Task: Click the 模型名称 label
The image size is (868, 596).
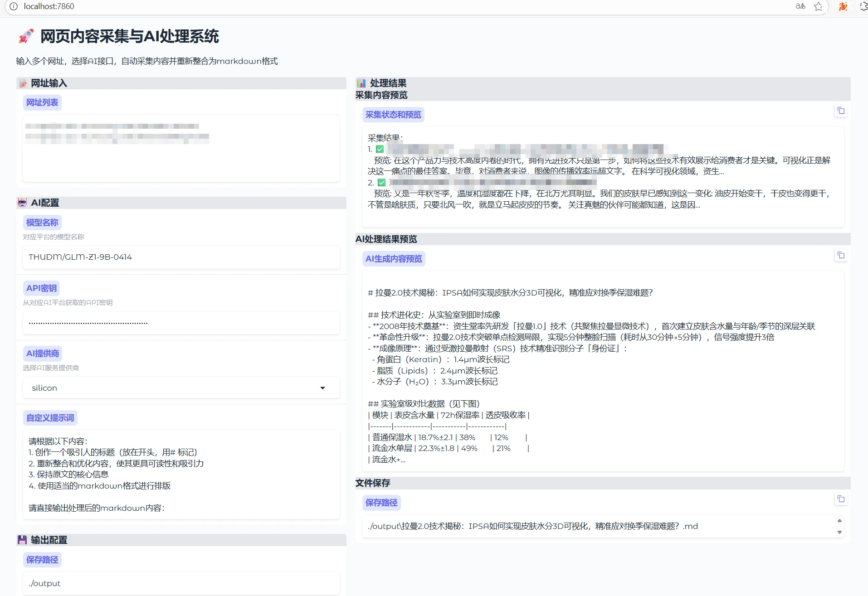Action: [42, 223]
